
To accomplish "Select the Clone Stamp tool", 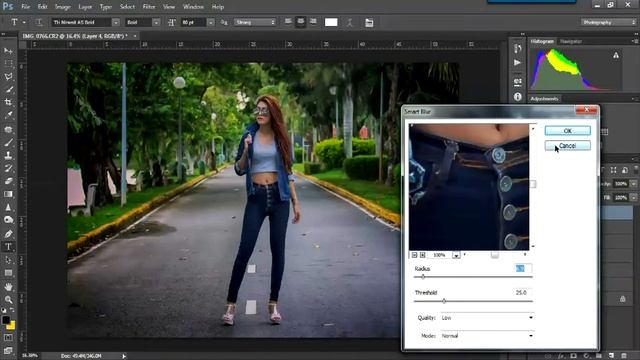I will [x=8, y=155].
